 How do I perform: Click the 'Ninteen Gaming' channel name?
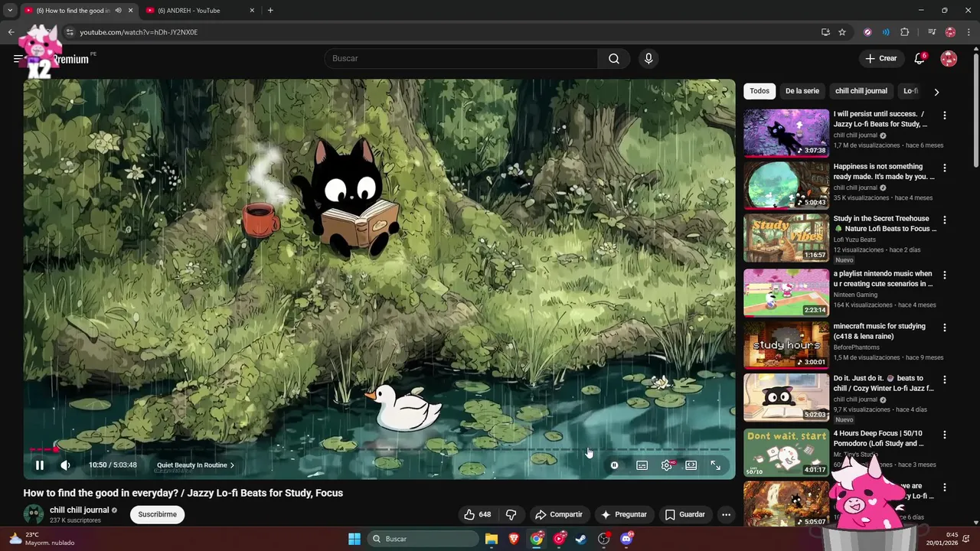point(856,295)
